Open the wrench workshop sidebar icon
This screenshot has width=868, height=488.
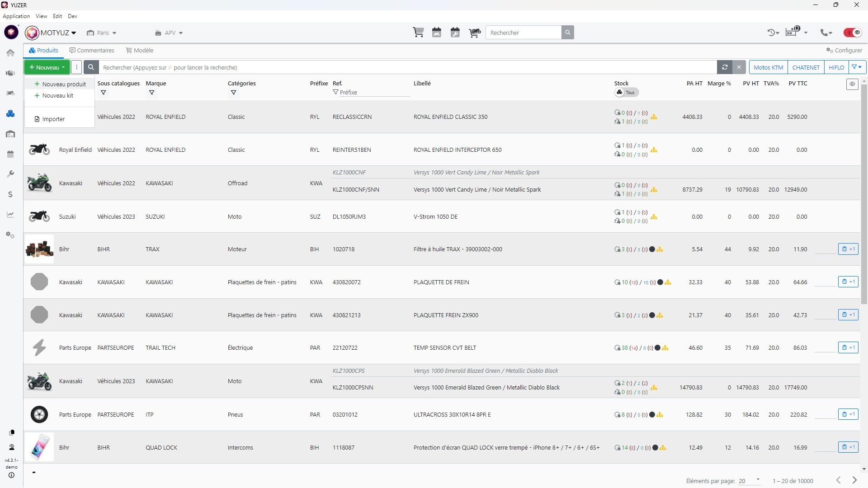coord(10,174)
